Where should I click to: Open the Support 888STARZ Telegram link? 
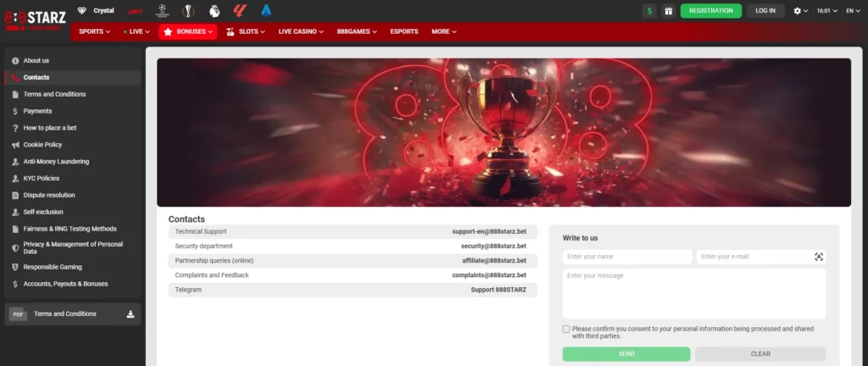(498, 290)
